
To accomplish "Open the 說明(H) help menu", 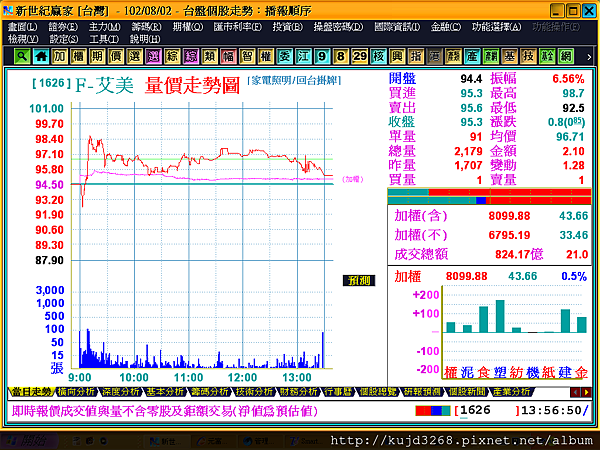I will click(145, 39).
